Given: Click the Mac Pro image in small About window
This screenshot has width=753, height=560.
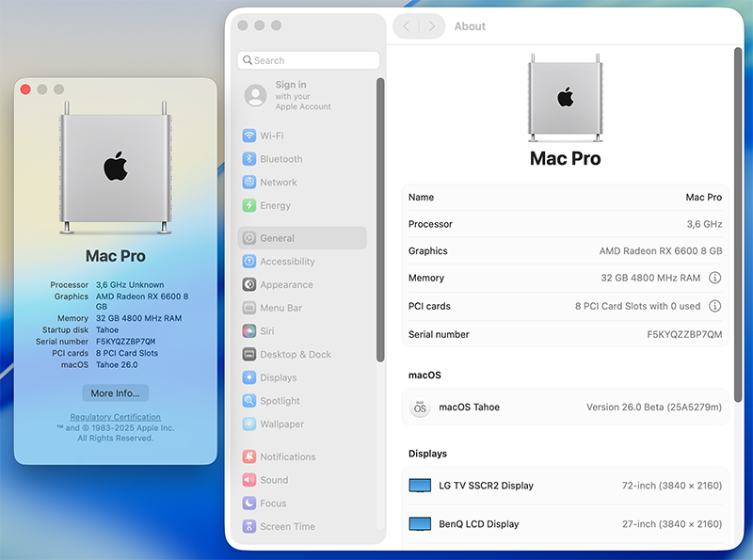Looking at the screenshot, I should pyautogui.click(x=115, y=168).
